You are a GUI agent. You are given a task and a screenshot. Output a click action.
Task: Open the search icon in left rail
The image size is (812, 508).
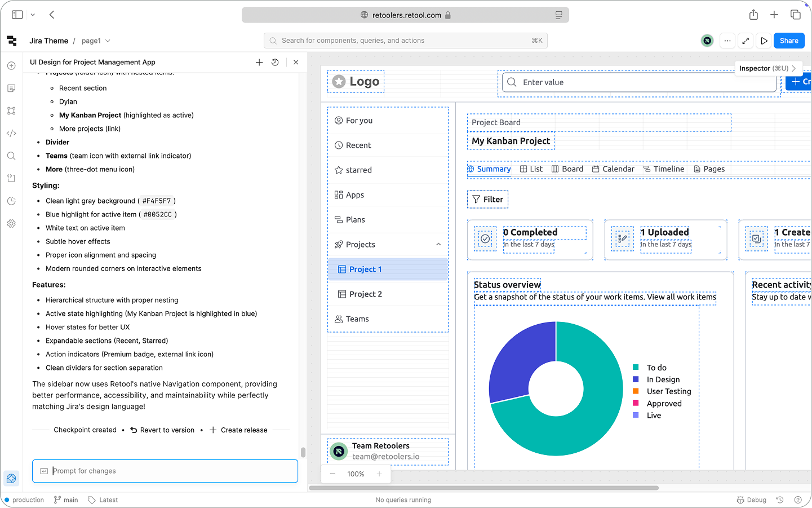(11, 156)
